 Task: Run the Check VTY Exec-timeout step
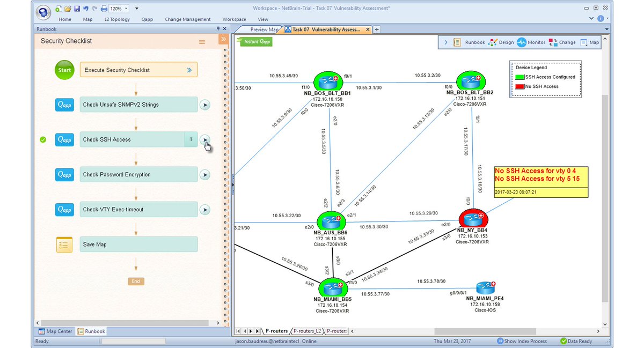click(205, 209)
